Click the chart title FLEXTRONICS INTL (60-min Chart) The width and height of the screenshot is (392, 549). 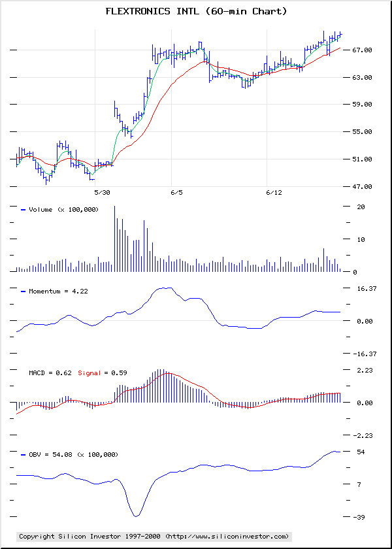tap(196, 12)
